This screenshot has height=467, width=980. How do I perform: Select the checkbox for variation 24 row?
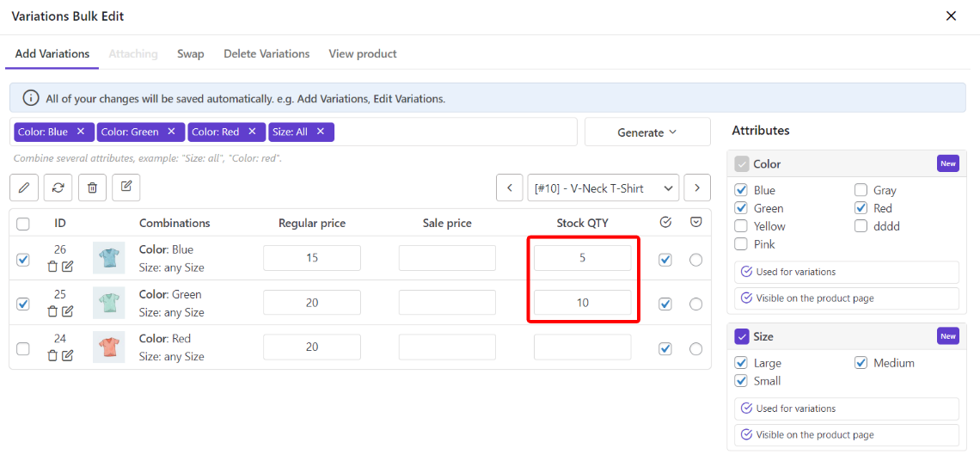click(23, 348)
